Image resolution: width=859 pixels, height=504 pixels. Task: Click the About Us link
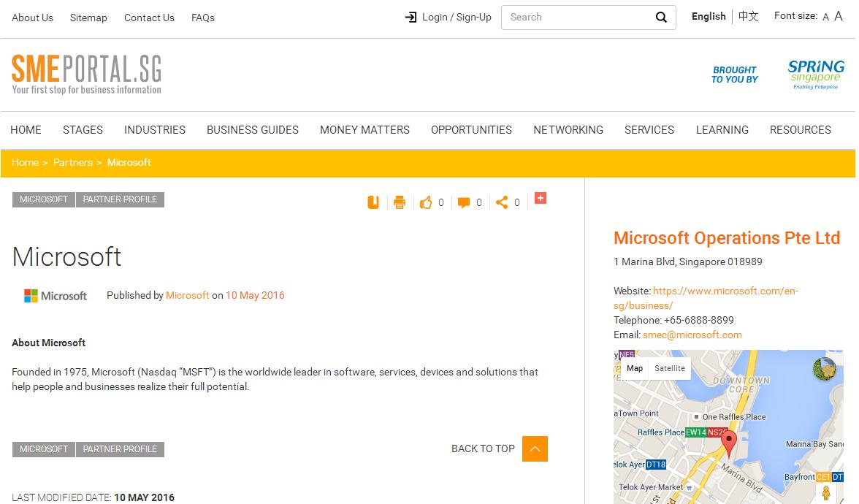(32, 18)
